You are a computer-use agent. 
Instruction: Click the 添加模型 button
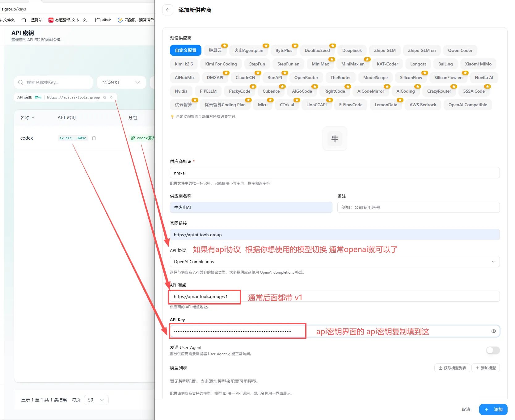pyautogui.click(x=486, y=368)
